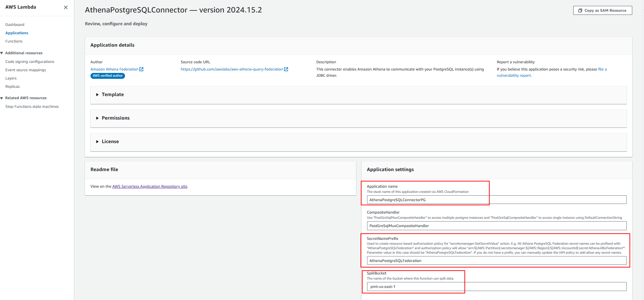Open external link icon beside GitHub source URL
644x300 pixels.
coord(286,69)
